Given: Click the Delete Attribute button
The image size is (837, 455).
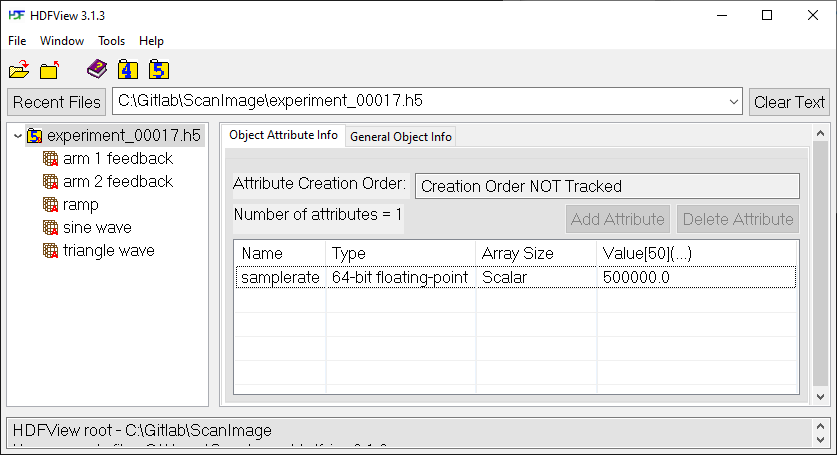Looking at the screenshot, I should pos(738,219).
